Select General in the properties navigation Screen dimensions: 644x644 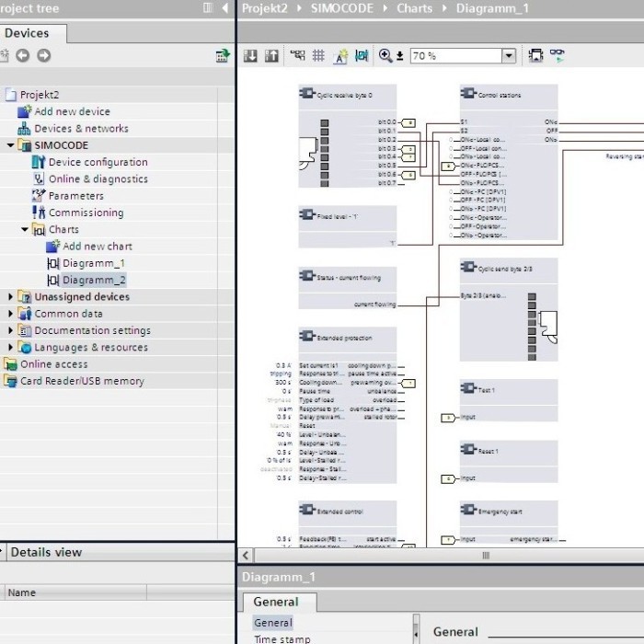click(272, 623)
